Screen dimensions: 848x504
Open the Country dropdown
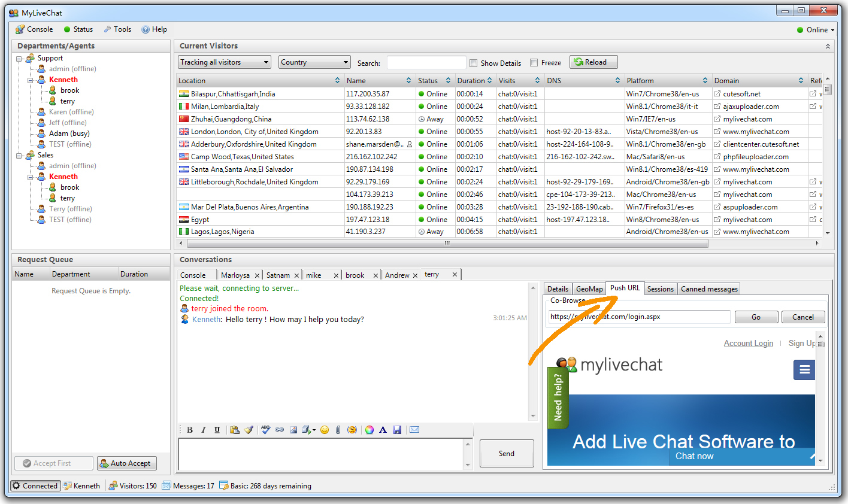[x=314, y=62]
